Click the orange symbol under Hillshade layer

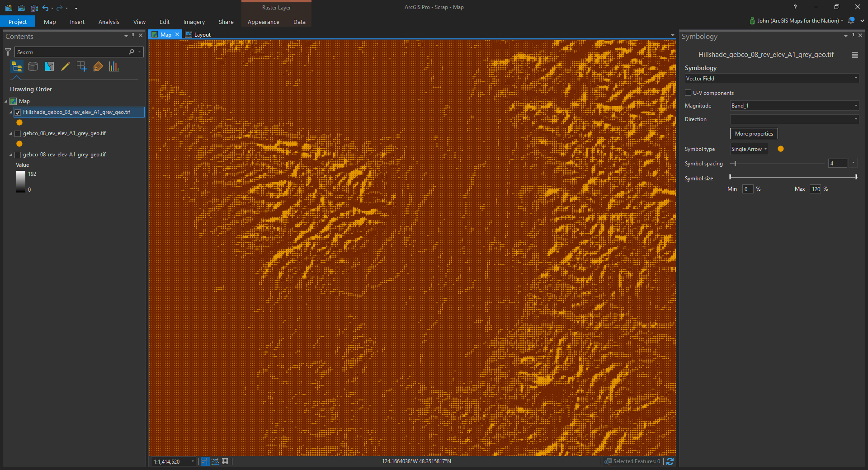19,122
